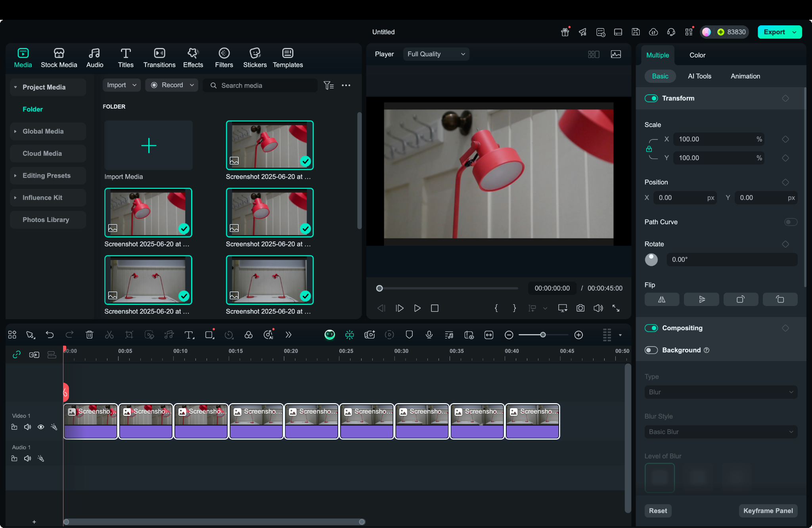Image resolution: width=812 pixels, height=528 pixels.
Task: Select the text tool in timeline toolbar
Action: (190, 335)
